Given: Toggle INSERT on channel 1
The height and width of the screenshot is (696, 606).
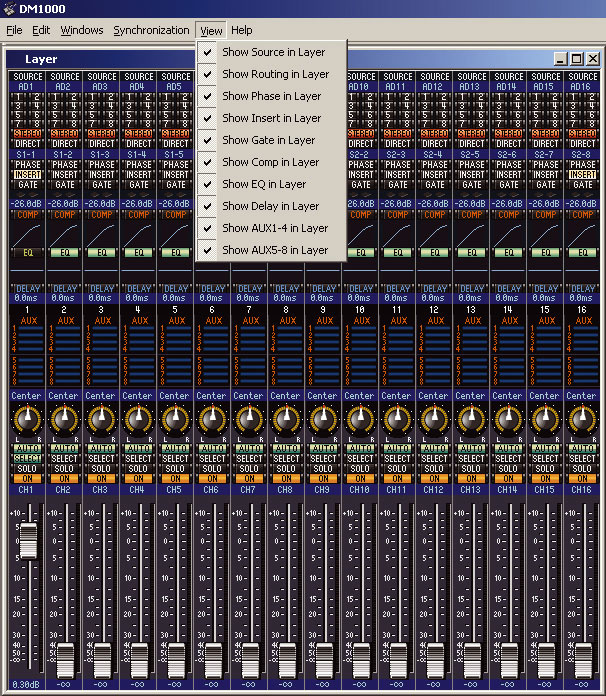Looking at the screenshot, I should coord(28,175).
